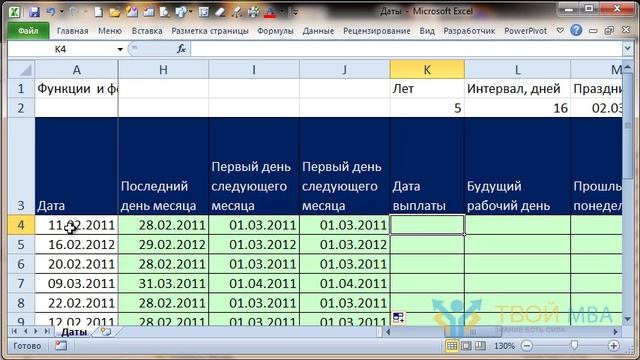Viewport: 640px width, 360px height.
Task: Click the cell with value 16
Action: pos(518,108)
